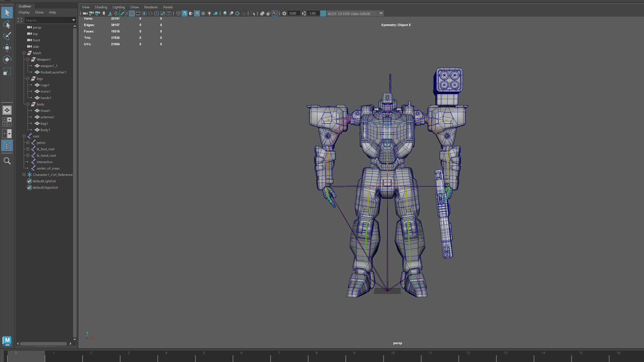The height and width of the screenshot is (362, 644).
Task: Click the exposure icon in panel toolbar
Action: coord(284,13)
